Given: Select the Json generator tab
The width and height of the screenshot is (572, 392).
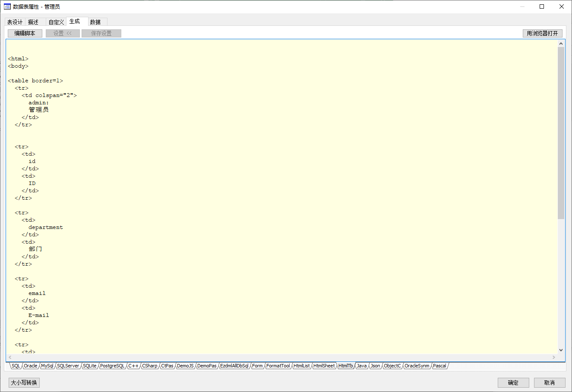Looking at the screenshot, I should click(x=376, y=366).
